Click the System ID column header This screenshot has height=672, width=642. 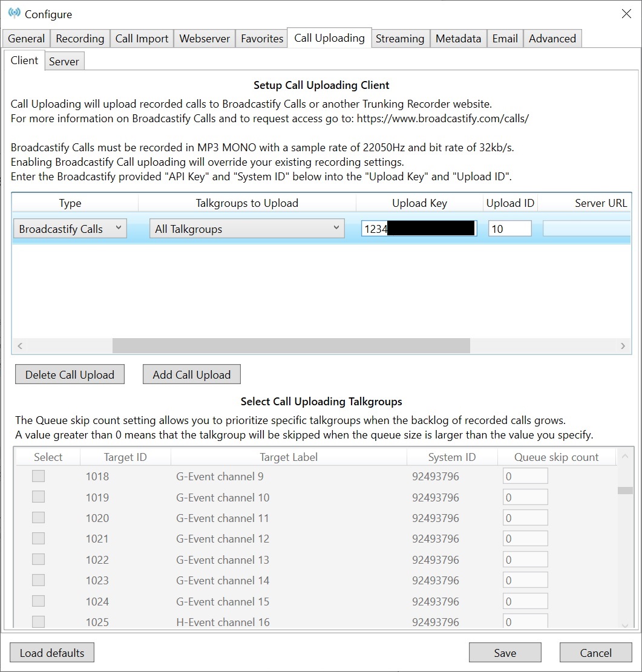pos(452,457)
